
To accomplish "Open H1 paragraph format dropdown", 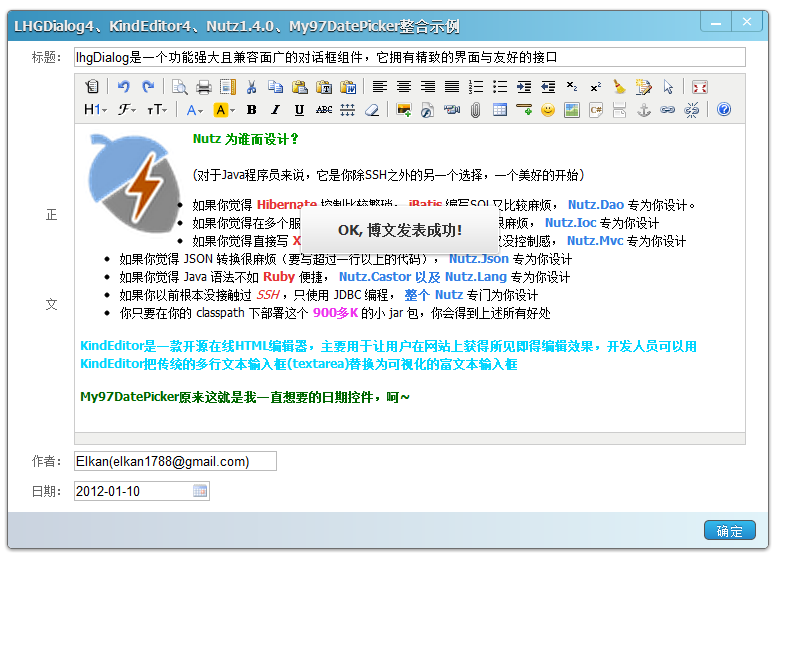I will pos(95,110).
